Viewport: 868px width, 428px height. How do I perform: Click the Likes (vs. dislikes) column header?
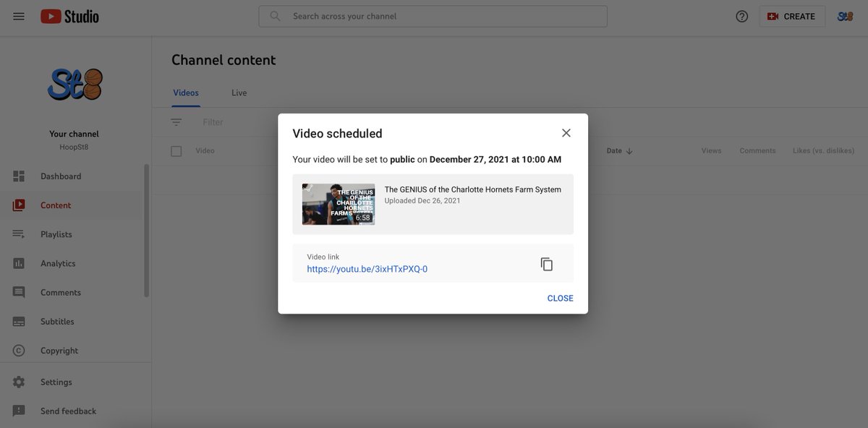pyautogui.click(x=824, y=151)
